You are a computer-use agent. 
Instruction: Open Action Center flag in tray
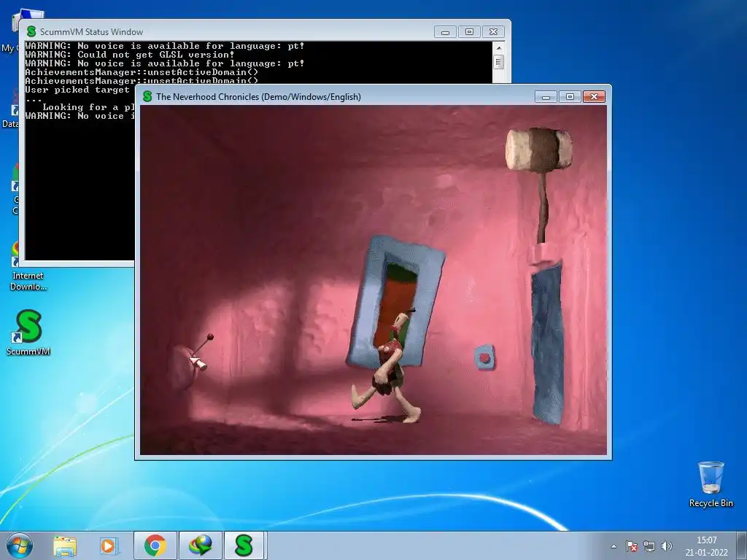pos(632,546)
